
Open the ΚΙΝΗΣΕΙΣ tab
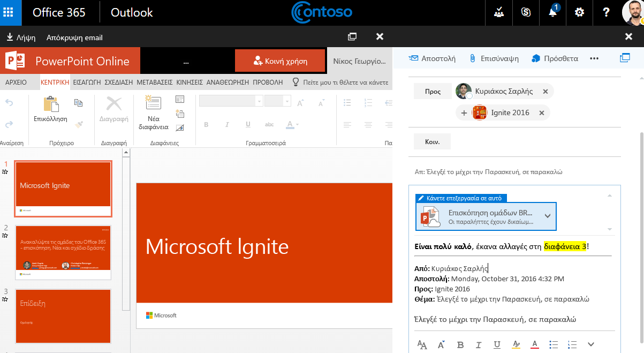(190, 82)
